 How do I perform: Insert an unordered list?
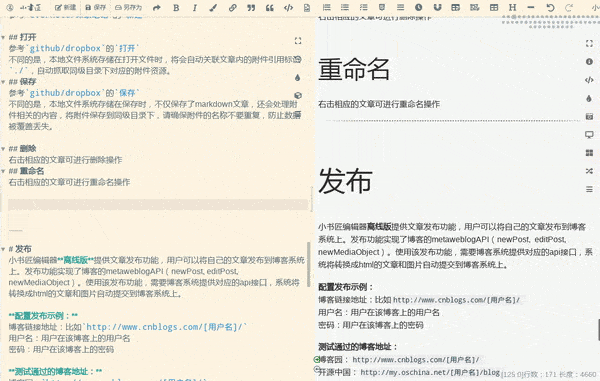point(345,7)
